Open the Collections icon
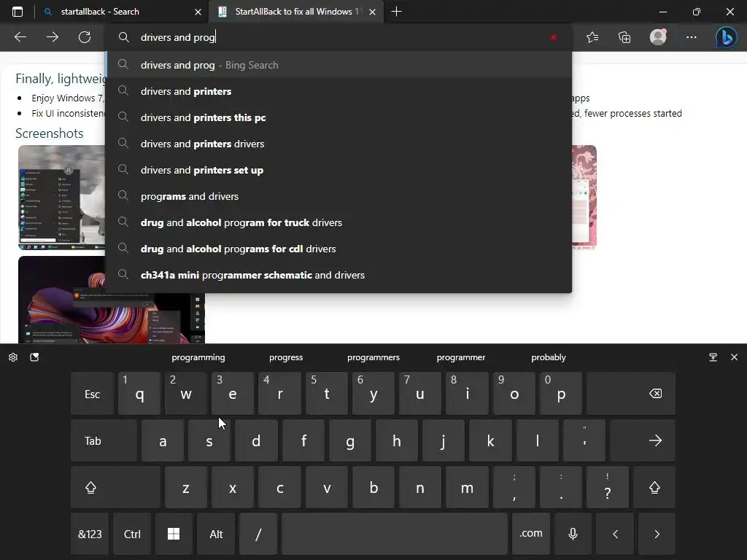The width and height of the screenshot is (747, 560). pyautogui.click(x=624, y=37)
